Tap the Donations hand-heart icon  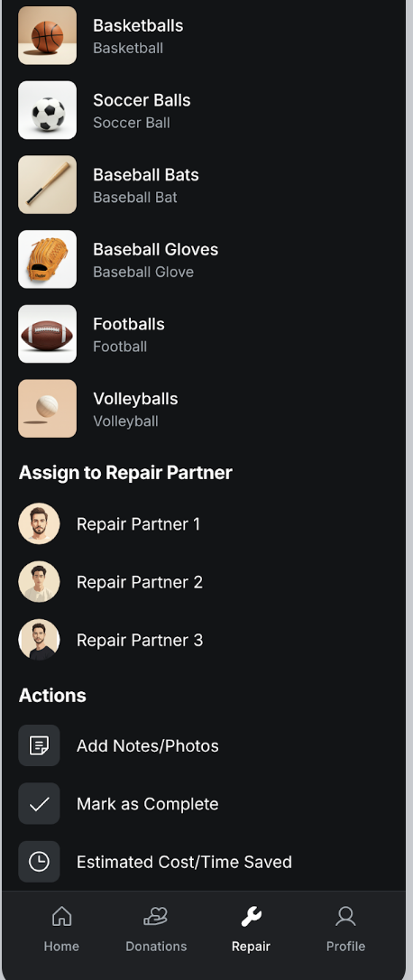[156, 916]
